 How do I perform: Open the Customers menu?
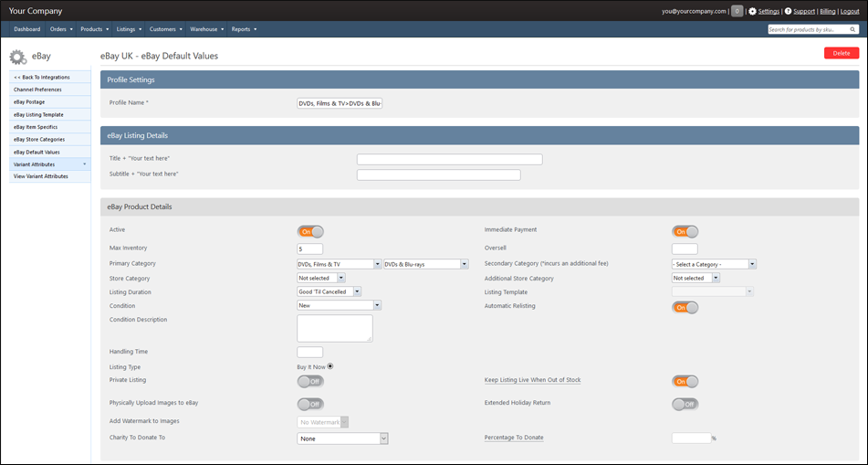pyautogui.click(x=166, y=29)
